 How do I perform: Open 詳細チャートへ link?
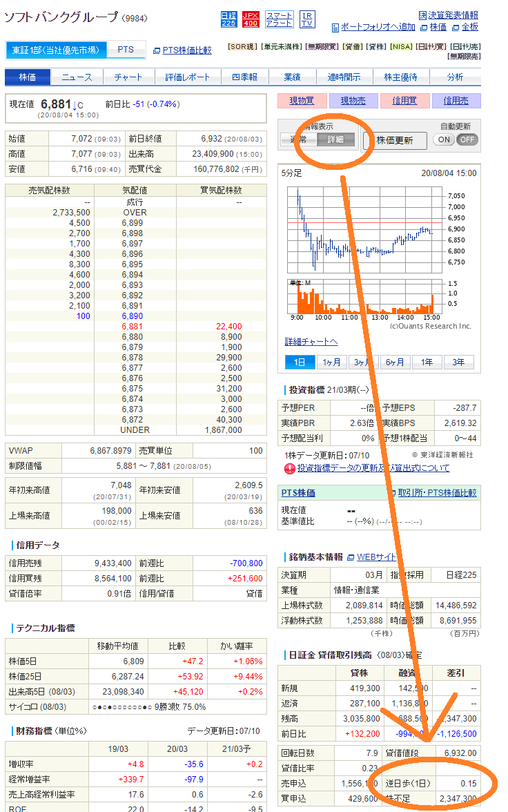(311, 342)
